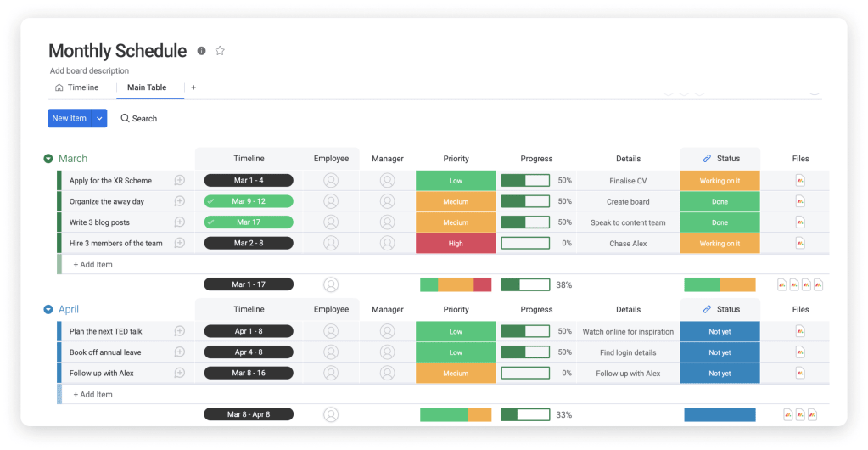Image resolution: width=868 pixels, height=450 pixels.
Task: Open PDF file for Write 3 blog posts
Action: click(x=800, y=222)
